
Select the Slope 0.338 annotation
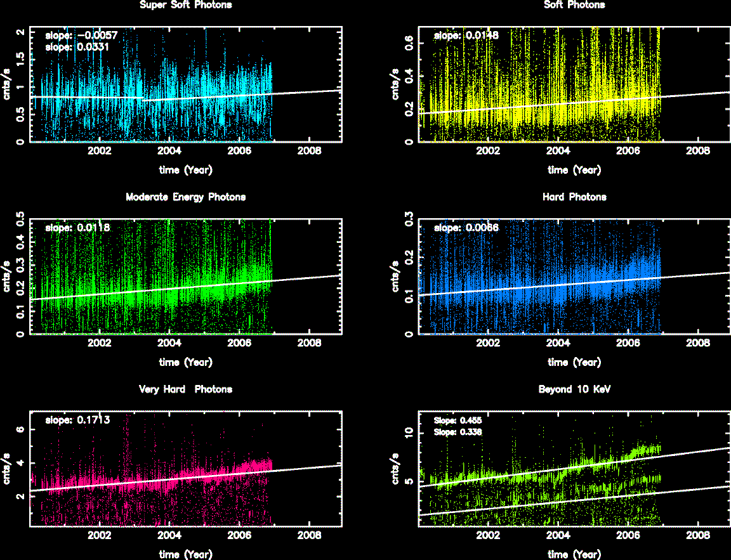pyautogui.click(x=458, y=432)
